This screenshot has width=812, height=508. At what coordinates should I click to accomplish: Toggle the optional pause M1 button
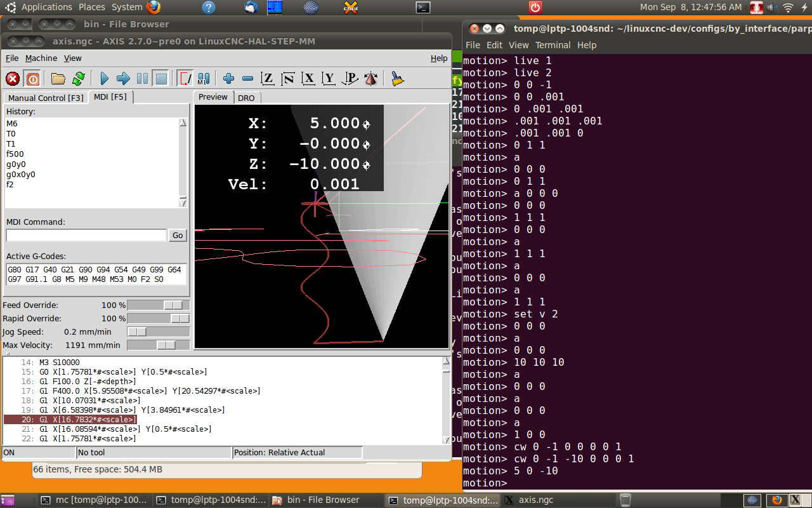pyautogui.click(x=204, y=79)
